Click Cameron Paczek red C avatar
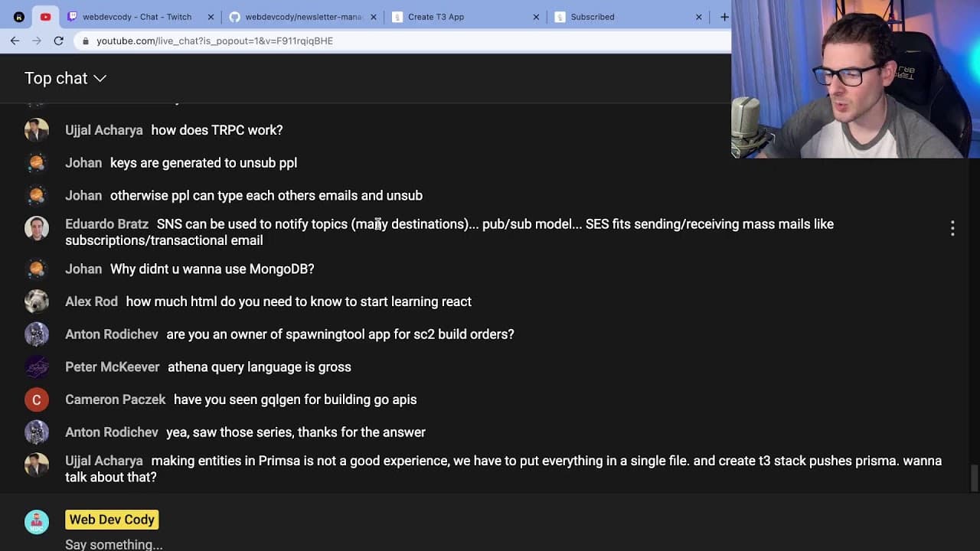Viewport: 980px width, 551px height. click(37, 399)
